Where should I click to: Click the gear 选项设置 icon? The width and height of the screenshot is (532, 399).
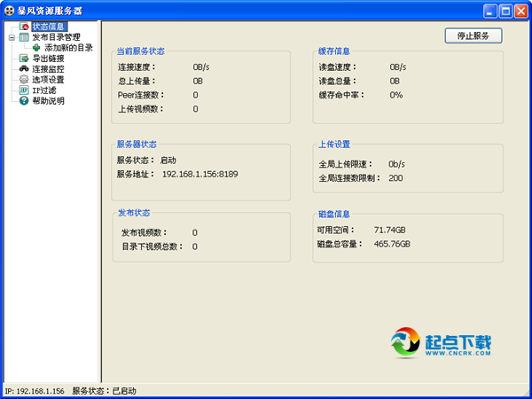pos(24,80)
